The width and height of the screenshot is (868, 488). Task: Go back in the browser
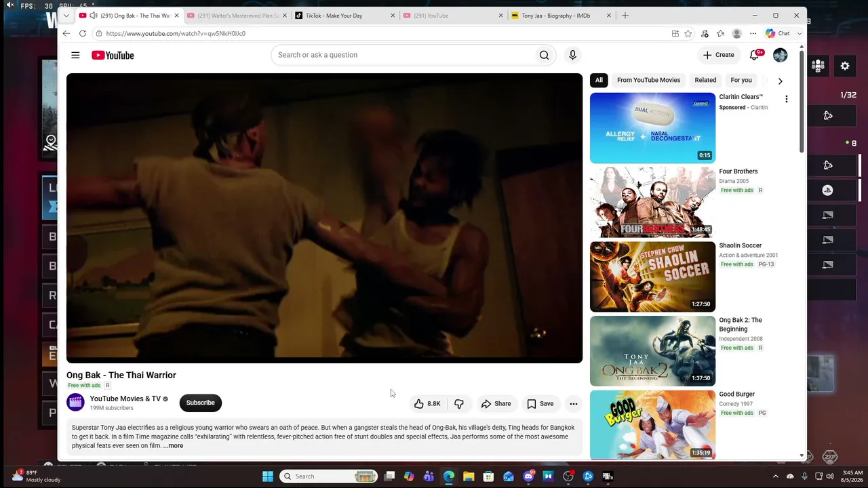click(x=66, y=33)
